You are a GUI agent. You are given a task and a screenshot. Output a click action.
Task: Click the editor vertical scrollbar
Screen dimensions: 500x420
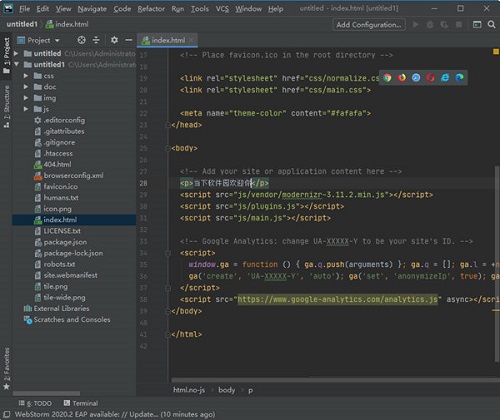497,263
